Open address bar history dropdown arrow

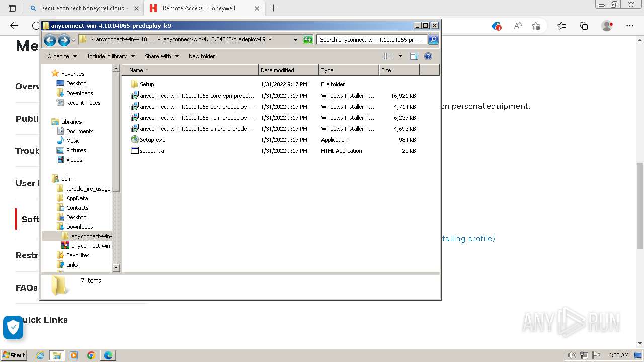tap(295, 40)
